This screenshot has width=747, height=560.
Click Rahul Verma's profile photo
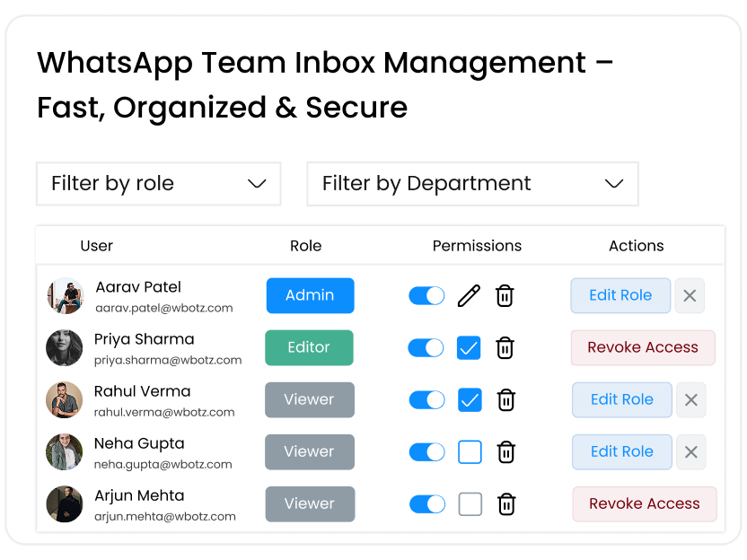click(x=65, y=400)
